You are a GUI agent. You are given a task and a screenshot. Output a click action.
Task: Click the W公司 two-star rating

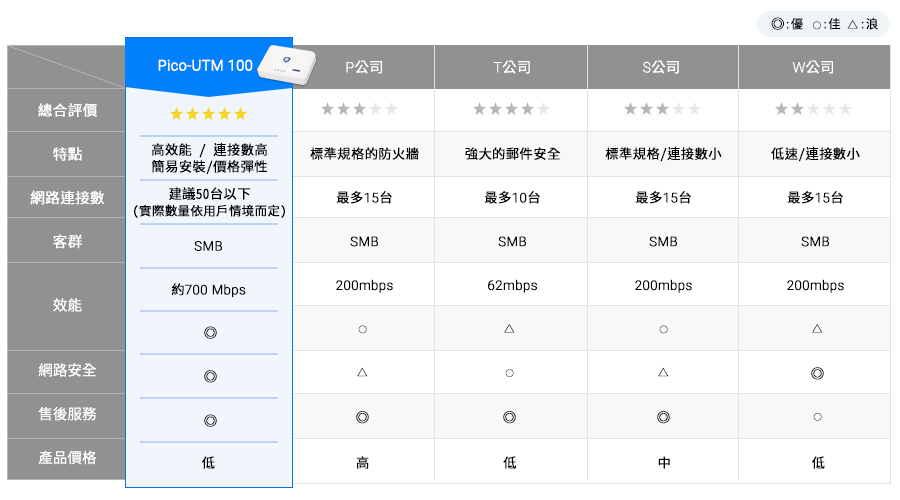[813, 109]
